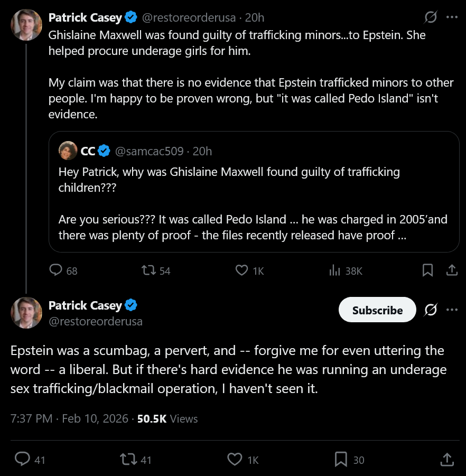Open Grok icon on the parent post
Viewport: 466px width, 476px height.
[x=431, y=17]
